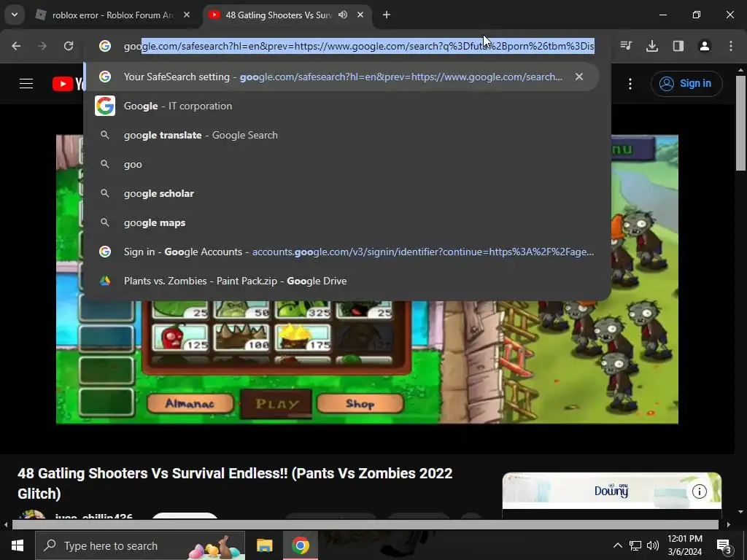Open the YouTube hamburger guide menu
This screenshot has height=560, width=747.
26,84
